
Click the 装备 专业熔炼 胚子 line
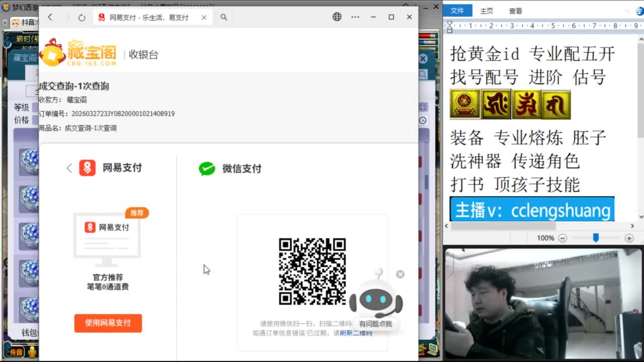tap(528, 138)
